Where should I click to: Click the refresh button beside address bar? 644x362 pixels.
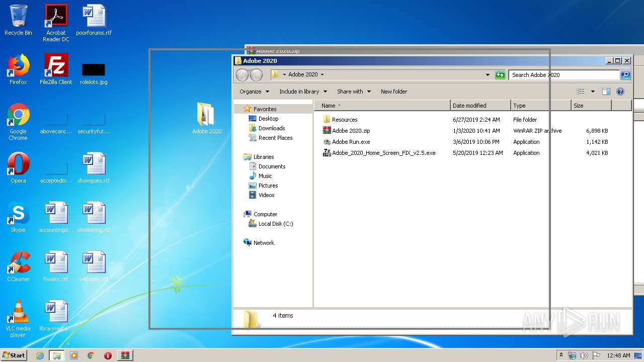[500, 75]
